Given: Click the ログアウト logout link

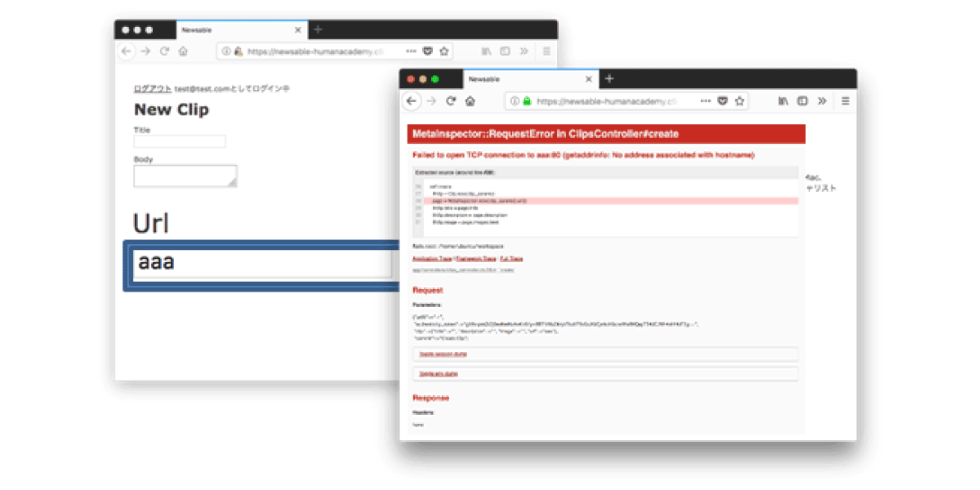Looking at the screenshot, I should (x=153, y=88).
